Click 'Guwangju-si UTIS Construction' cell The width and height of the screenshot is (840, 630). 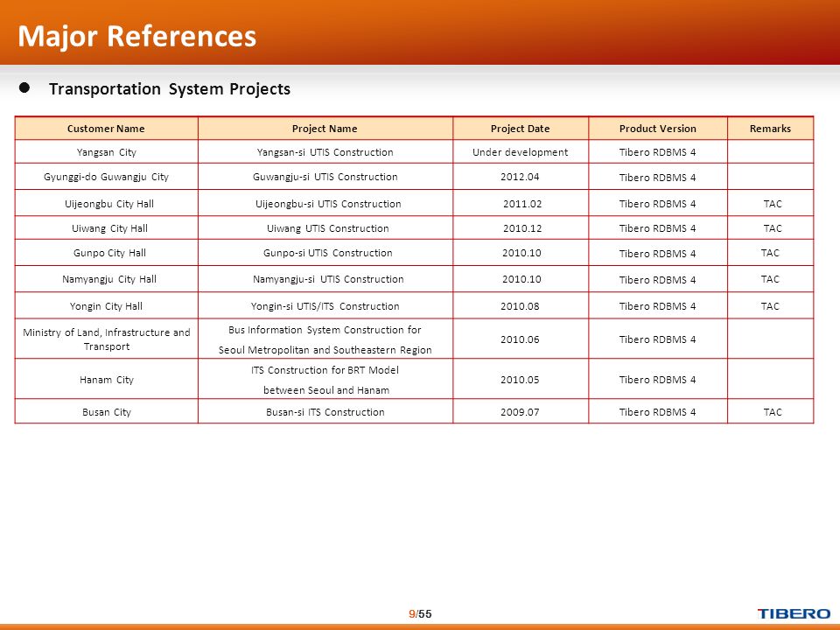(x=325, y=177)
